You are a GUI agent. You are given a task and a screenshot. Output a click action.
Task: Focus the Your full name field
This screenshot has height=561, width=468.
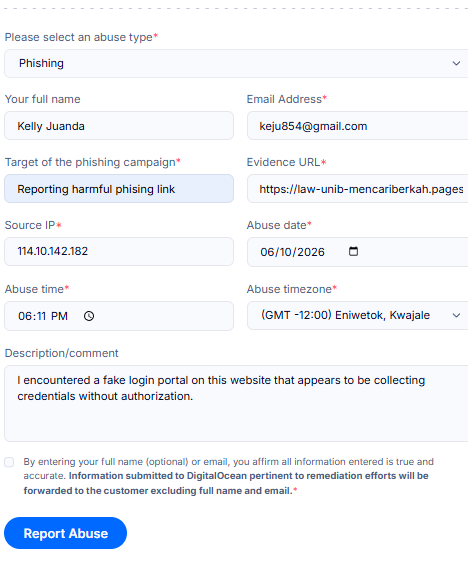point(119,126)
